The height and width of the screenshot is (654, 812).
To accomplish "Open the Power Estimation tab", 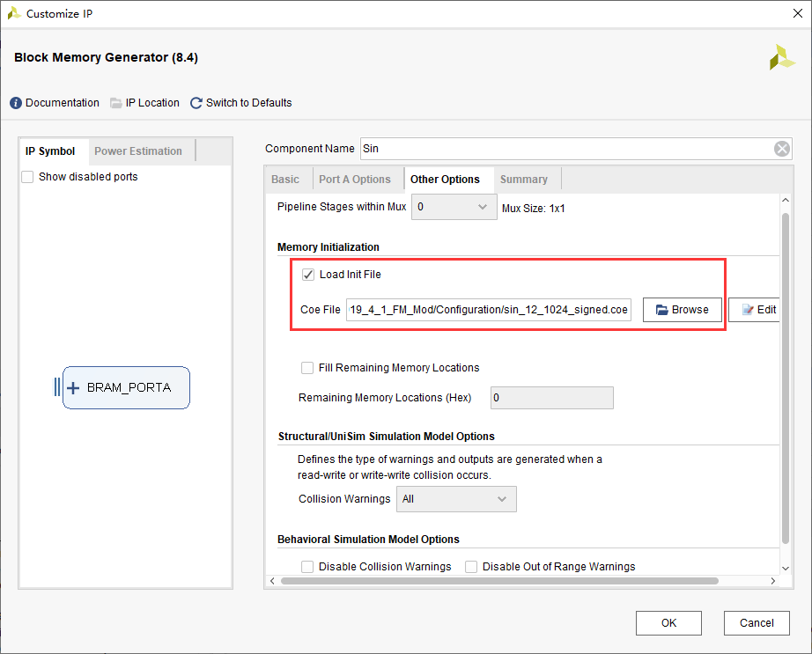I will (138, 151).
